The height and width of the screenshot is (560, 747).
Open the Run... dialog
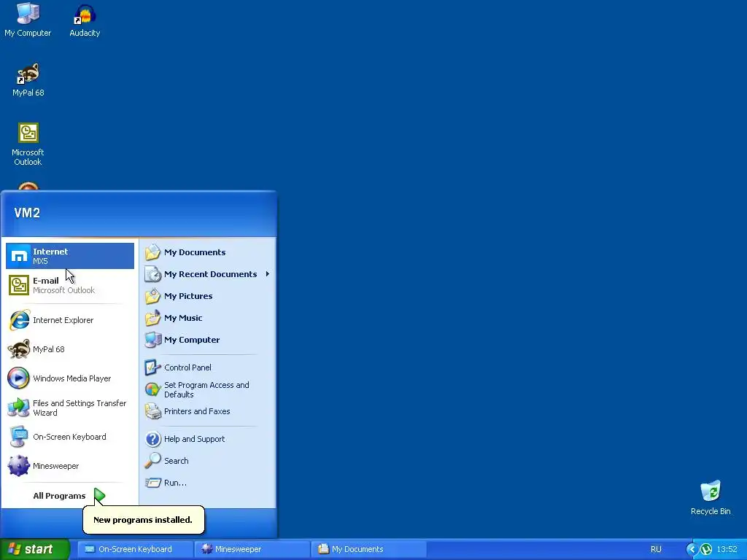(208, 483)
